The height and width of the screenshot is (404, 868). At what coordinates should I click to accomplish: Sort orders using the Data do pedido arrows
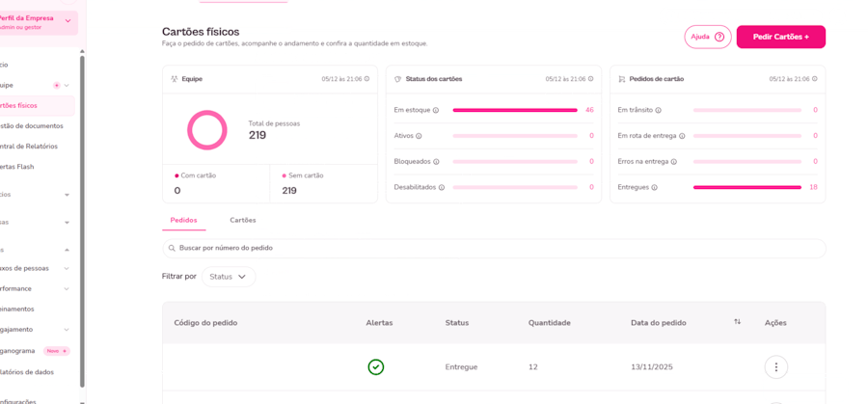coord(737,322)
